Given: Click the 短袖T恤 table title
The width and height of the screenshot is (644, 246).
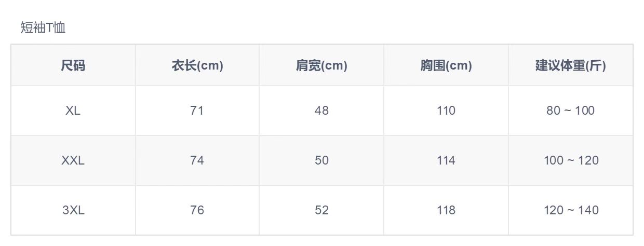Looking at the screenshot, I should tap(43, 28).
